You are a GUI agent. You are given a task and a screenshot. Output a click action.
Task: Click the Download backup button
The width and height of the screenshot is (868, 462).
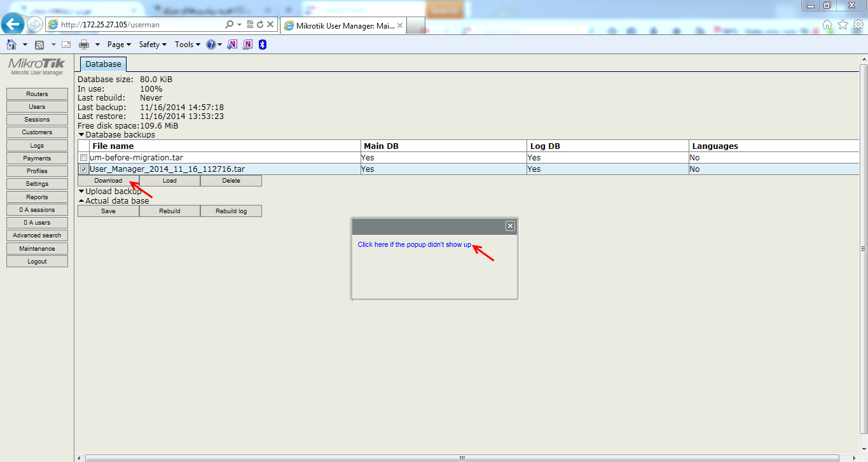tap(108, 181)
